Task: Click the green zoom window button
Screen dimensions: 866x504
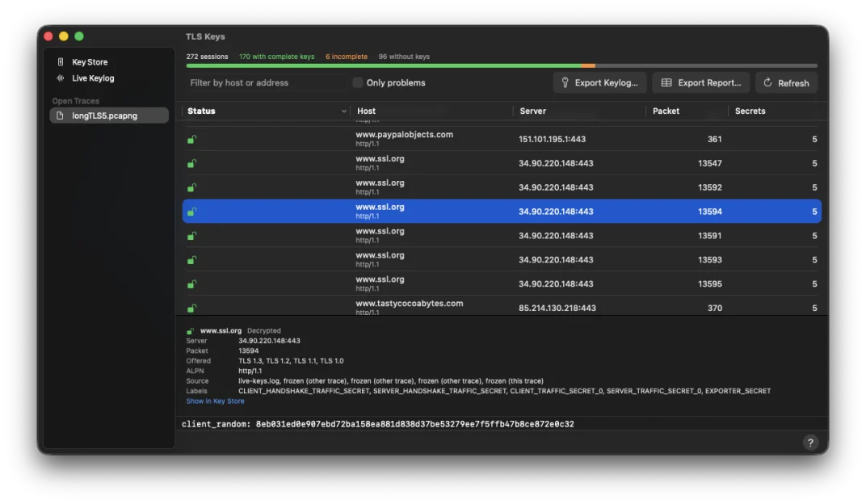Action: pyautogui.click(x=79, y=36)
